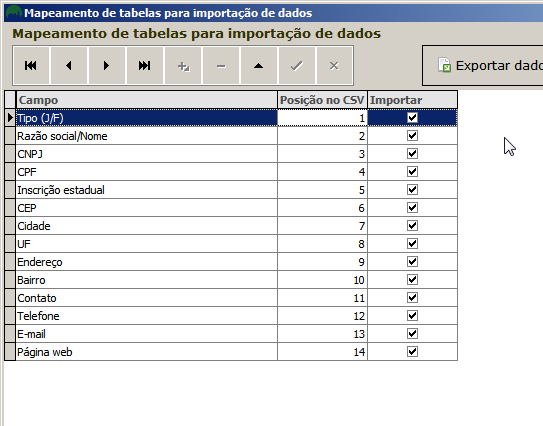Cancel edit X icon in navigator
The width and height of the screenshot is (543, 426).
click(334, 65)
